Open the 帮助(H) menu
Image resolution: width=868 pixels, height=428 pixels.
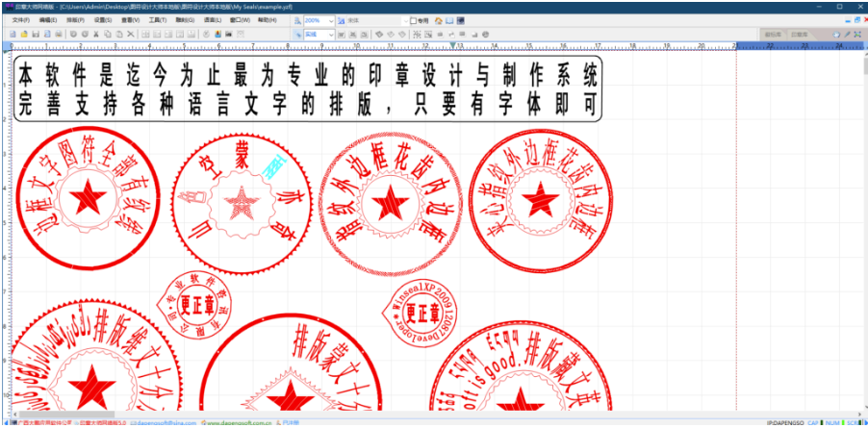point(268,20)
